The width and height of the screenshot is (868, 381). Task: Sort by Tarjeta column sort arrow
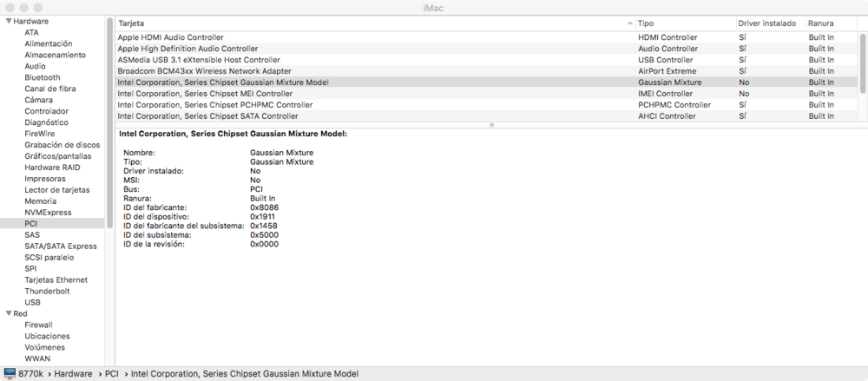point(628,22)
